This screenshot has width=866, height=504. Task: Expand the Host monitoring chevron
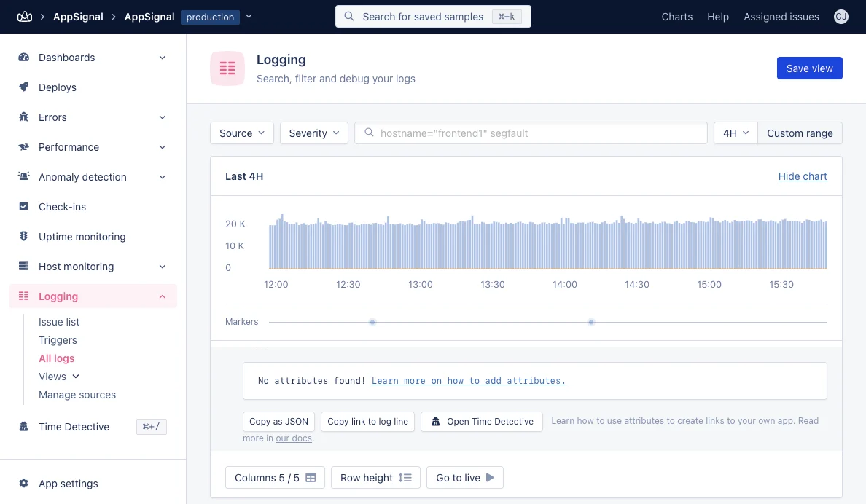(x=163, y=266)
